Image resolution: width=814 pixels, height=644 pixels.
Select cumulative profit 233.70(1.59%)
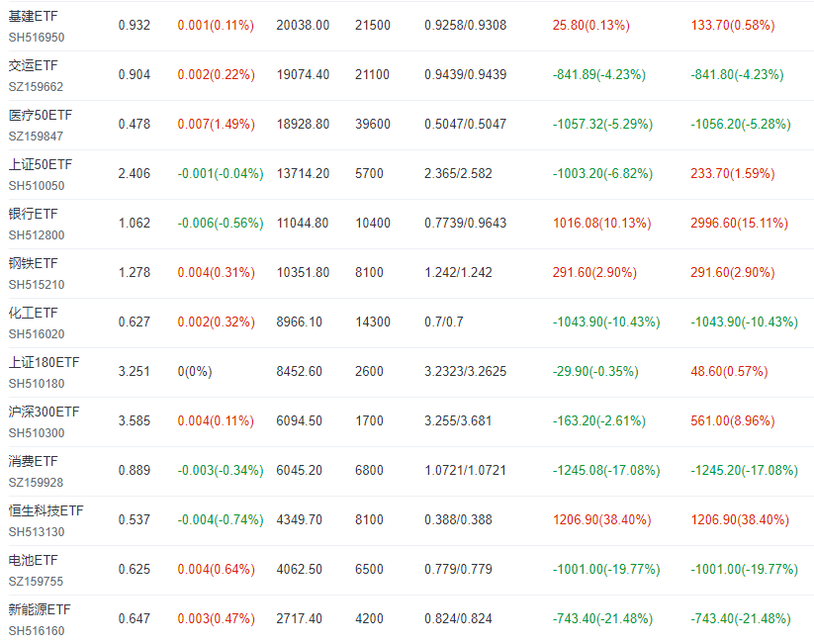(x=733, y=173)
